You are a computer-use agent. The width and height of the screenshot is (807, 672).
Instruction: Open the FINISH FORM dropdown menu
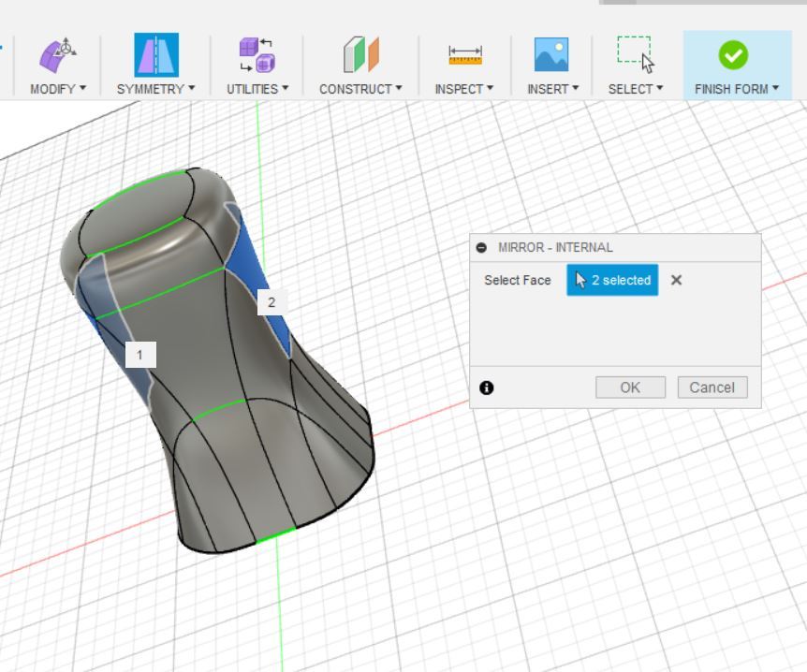737,89
